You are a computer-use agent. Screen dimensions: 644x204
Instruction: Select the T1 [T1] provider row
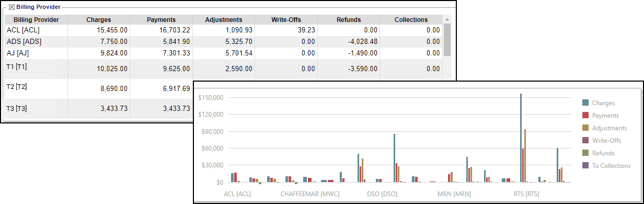click(x=224, y=69)
